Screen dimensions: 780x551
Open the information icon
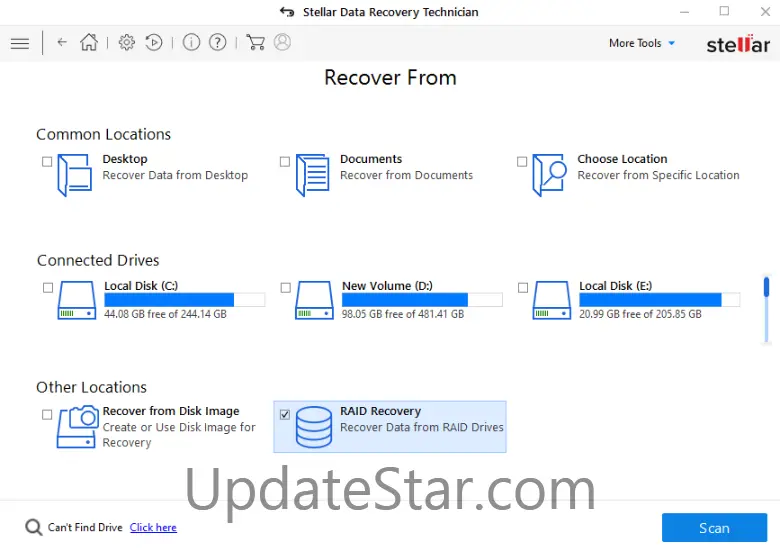(191, 43)
